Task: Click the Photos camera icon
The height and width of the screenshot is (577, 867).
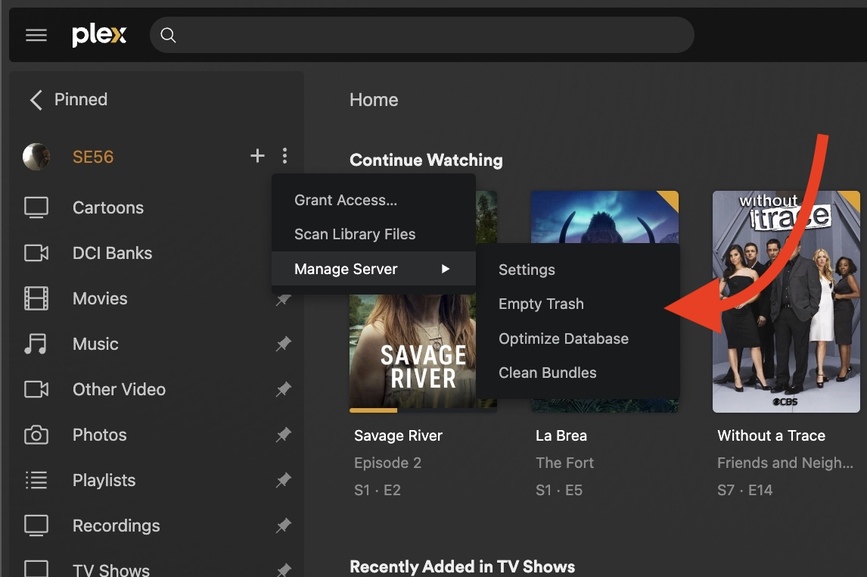Action: coord(36,435)
